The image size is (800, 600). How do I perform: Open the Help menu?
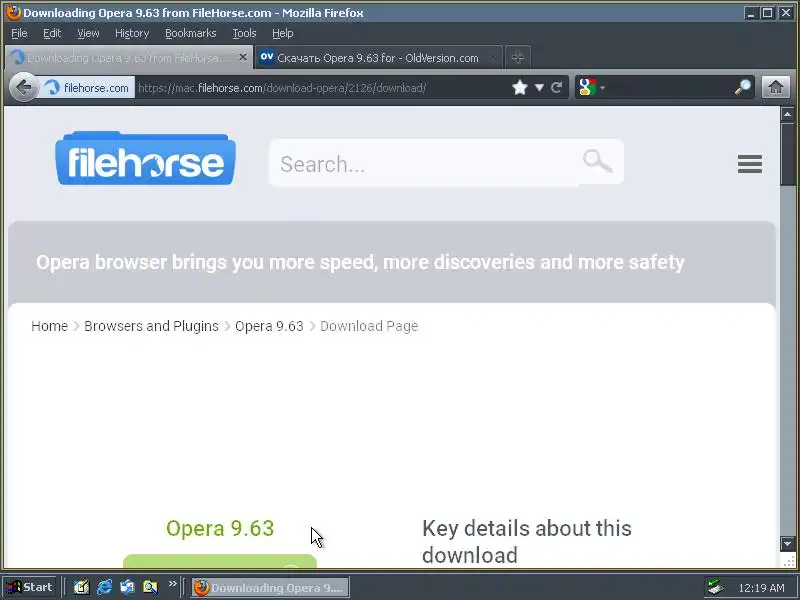click(x=283, y=33)
